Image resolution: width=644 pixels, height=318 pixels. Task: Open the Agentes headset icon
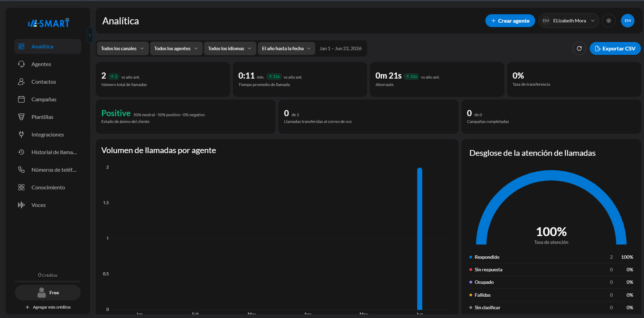21,64
